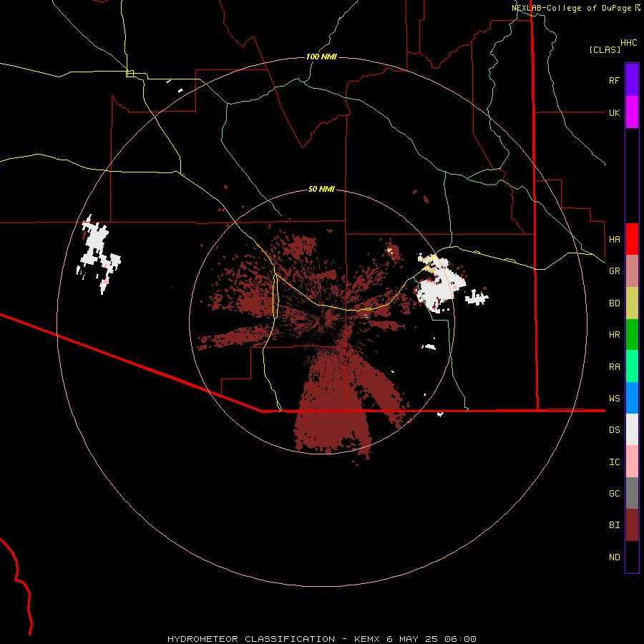Select the BD legend label

[x=614, y=303]
